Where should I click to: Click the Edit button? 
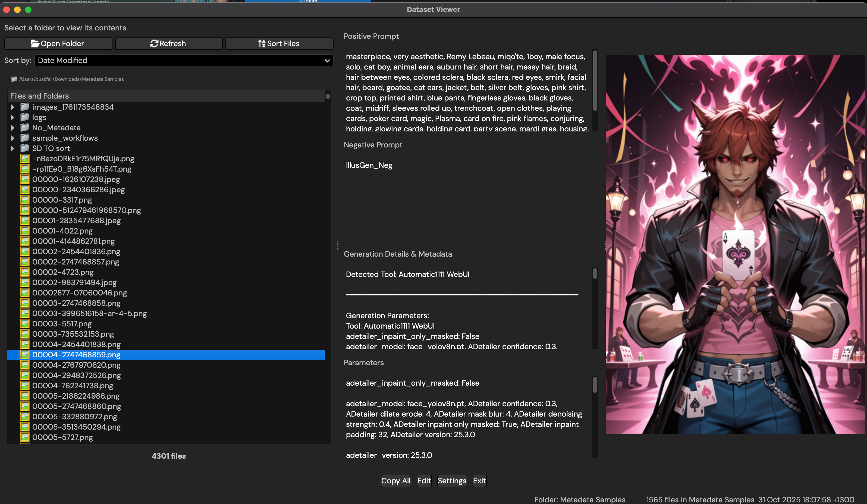click(x=424, y=481)
